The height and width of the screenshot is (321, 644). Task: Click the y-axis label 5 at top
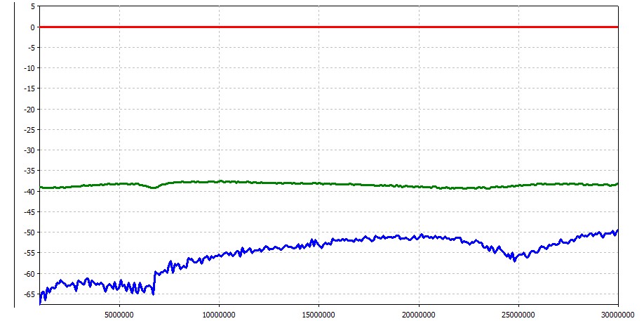point(32,6)
